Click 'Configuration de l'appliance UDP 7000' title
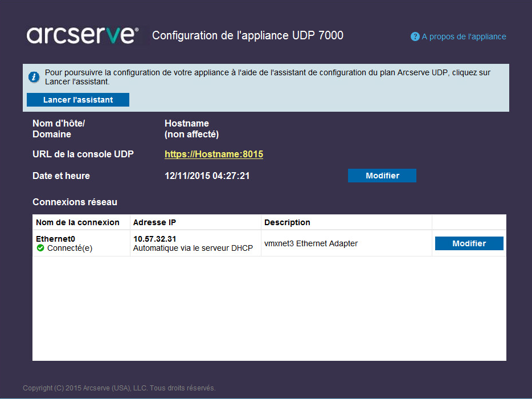The width and height of the screenshot is (532, 399). pos(248,35)
